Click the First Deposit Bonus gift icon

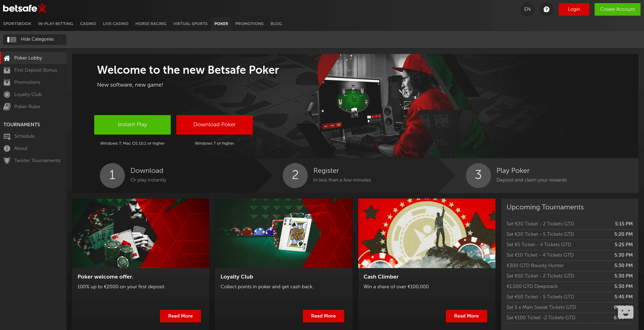[x=7, y=70]
